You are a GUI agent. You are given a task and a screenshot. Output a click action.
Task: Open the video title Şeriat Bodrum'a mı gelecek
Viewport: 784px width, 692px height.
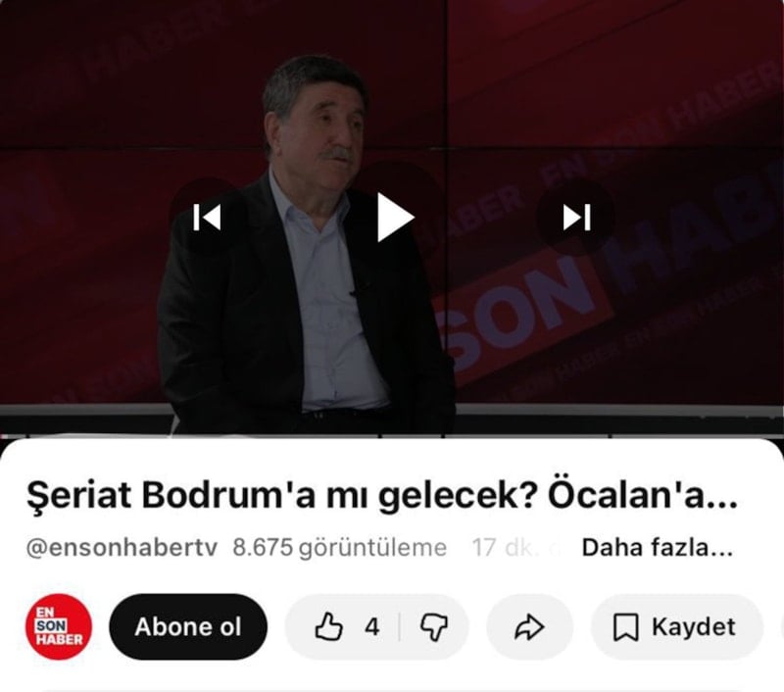381,495
